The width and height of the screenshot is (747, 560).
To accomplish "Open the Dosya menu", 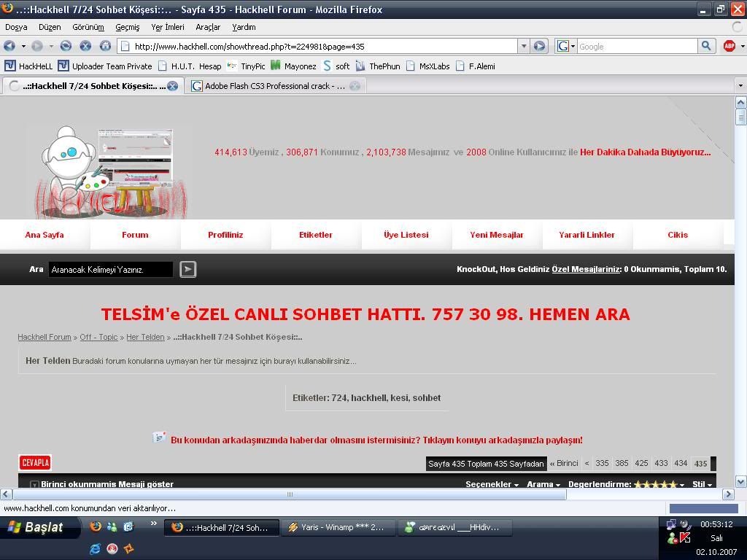I will tap(16, 27).
